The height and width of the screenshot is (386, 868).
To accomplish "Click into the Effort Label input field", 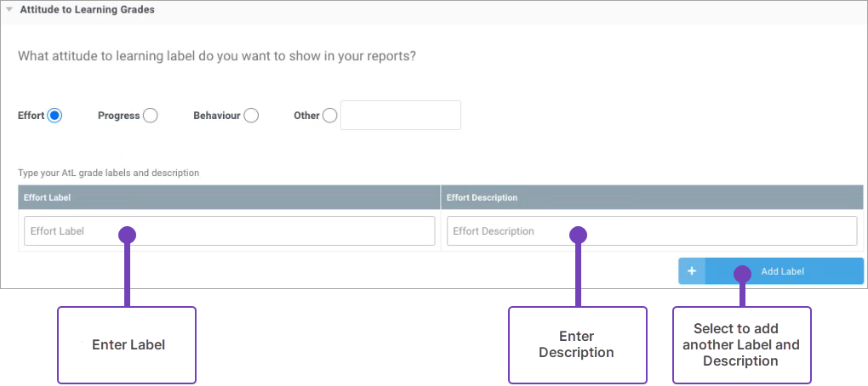I will [x=229, y=231].
